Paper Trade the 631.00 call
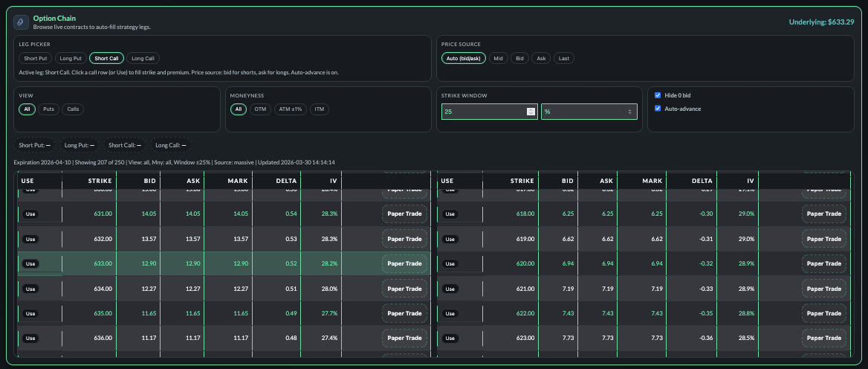868x369 pixels. pos(405,214)
